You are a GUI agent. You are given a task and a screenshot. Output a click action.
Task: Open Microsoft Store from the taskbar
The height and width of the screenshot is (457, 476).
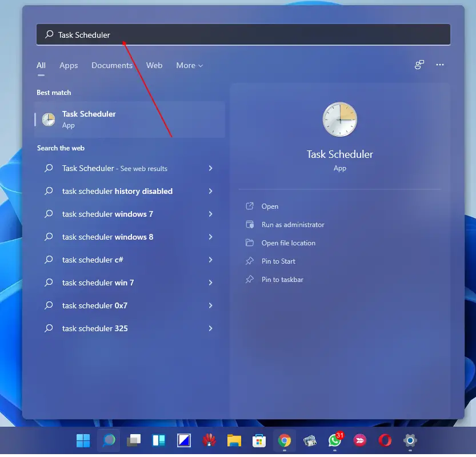259,440
